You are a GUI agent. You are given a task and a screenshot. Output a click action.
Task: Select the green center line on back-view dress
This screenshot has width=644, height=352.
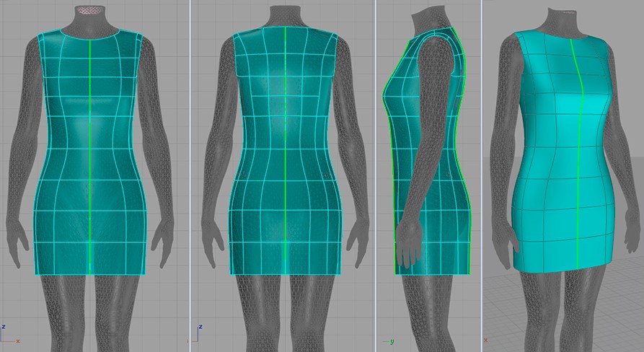tap(285, 150)
